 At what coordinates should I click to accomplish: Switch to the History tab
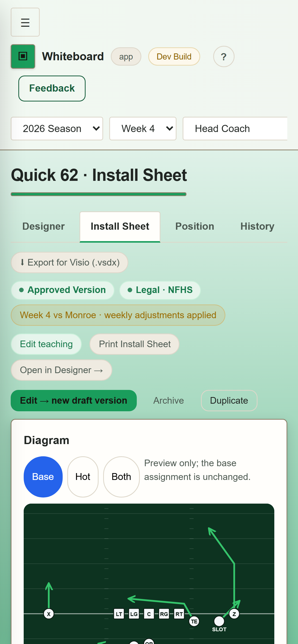257,226
